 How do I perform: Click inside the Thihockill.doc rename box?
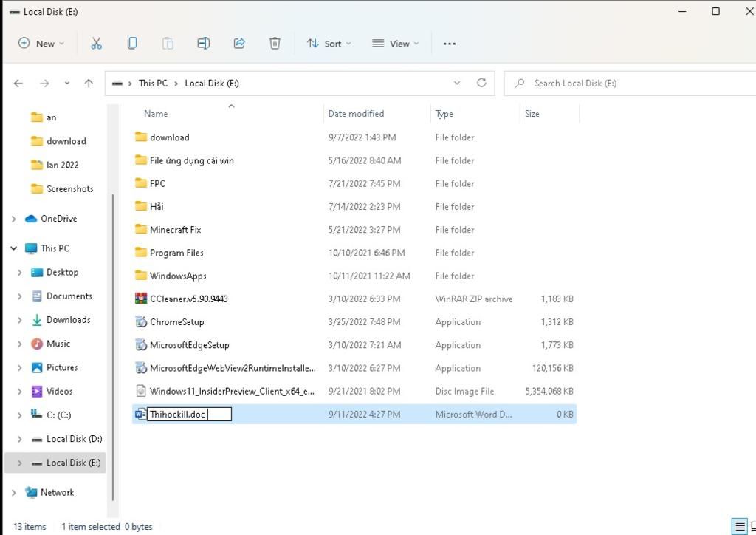click(189, 415)
